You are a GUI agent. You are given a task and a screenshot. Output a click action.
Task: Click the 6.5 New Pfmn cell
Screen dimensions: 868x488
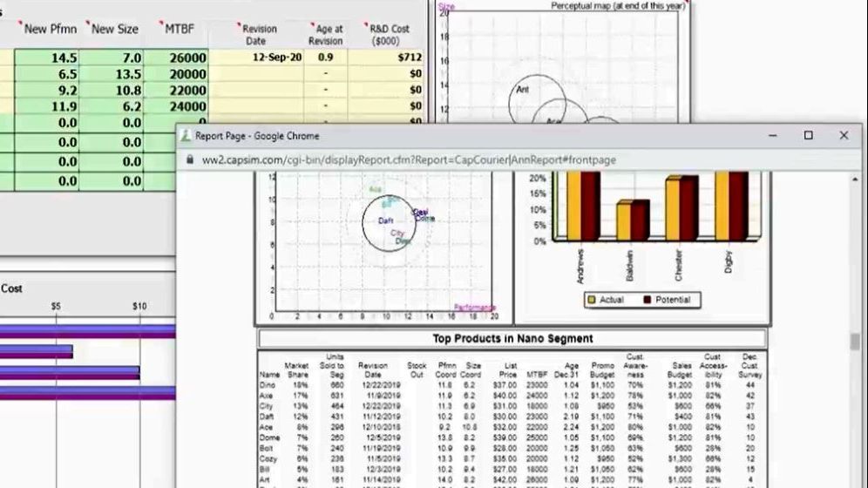pos(47,74)
